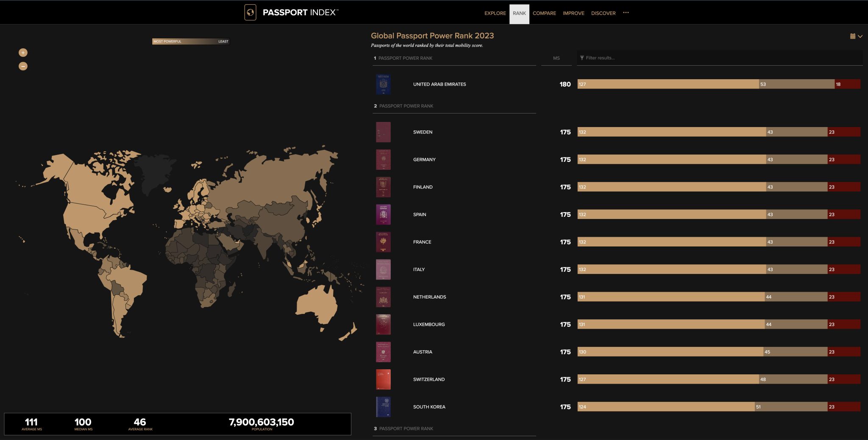868x440 pixels.
Task: Click the Most Powerful legend gradient
Action: (191, 42)
